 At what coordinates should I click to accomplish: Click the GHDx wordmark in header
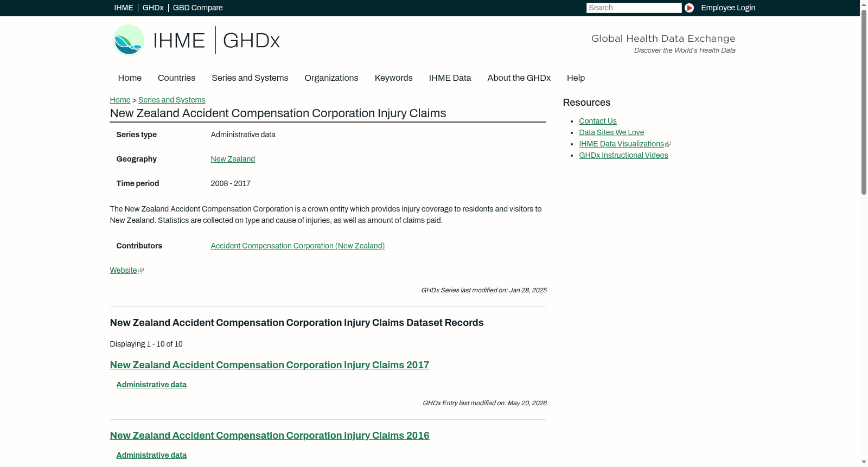pos(251,41)
